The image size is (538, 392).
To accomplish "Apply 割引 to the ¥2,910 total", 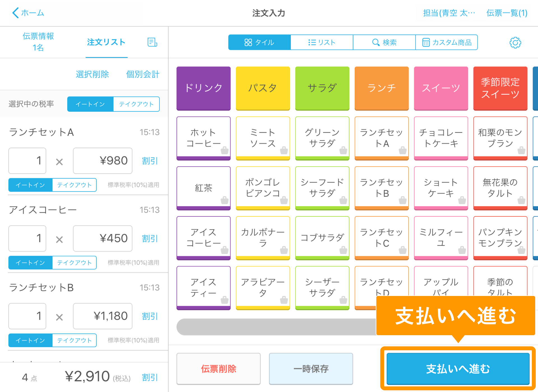I will pos(150,377).
